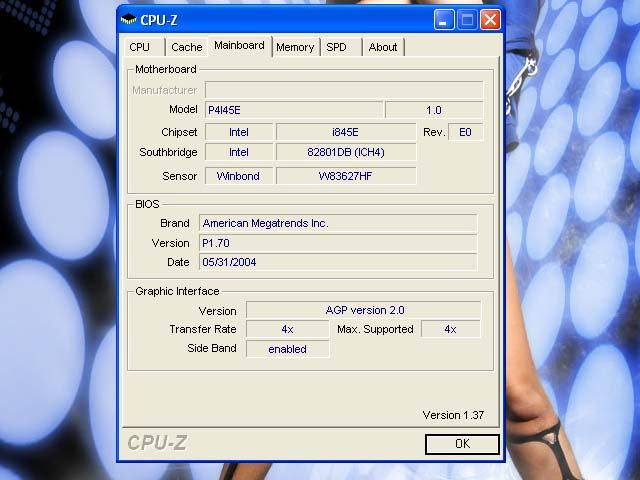Click the empty Manufacturer field
The height and width of the screenshot is (480, 640).
344,90
